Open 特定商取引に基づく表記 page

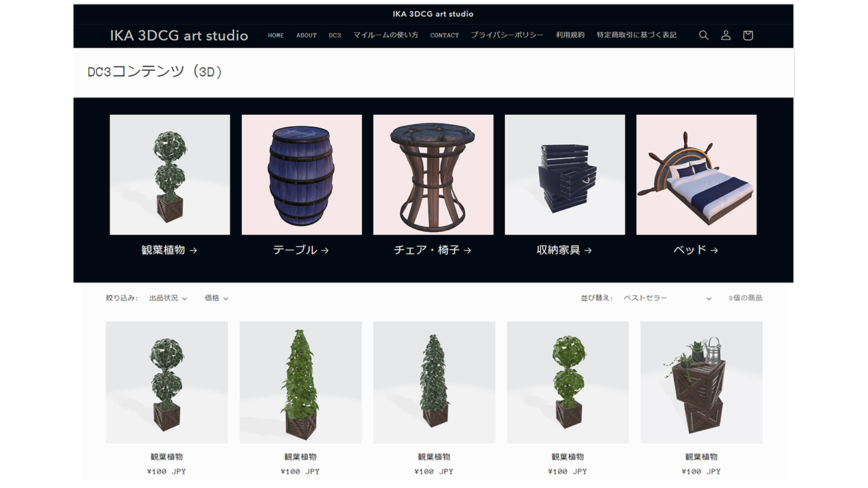pyautogui.click(x=636, y=35)
